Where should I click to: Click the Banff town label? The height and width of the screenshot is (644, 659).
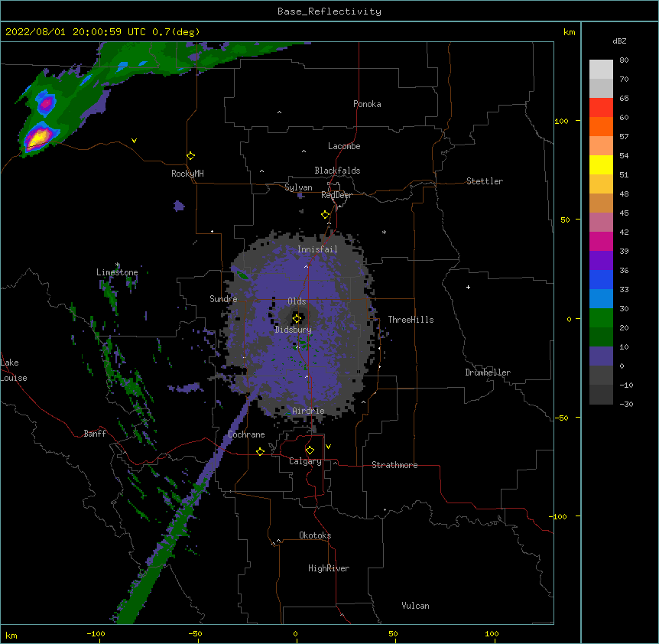[95, 434]
